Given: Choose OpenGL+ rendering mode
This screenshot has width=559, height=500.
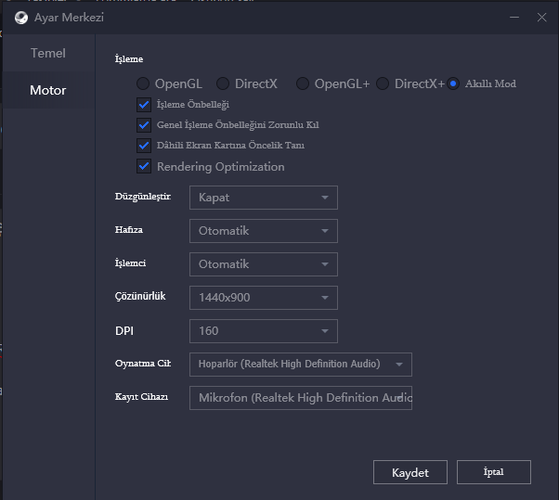Looking at the screenshot, I should [x=302, y=84].
